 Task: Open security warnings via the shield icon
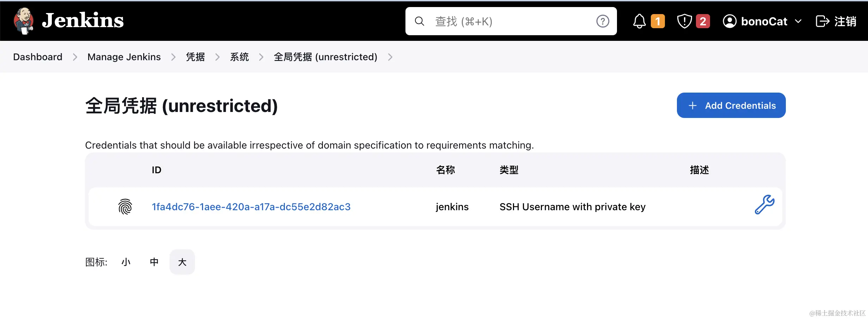[684, 21]
